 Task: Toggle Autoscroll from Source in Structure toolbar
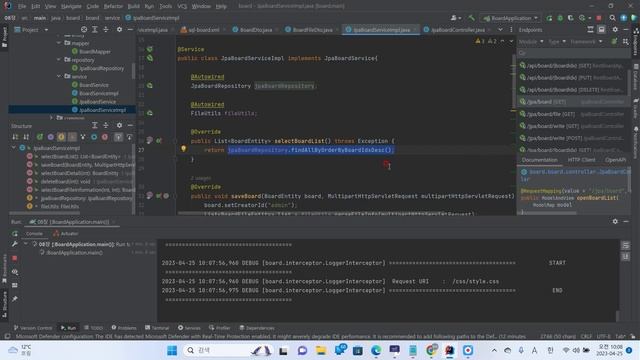(129, 137)
